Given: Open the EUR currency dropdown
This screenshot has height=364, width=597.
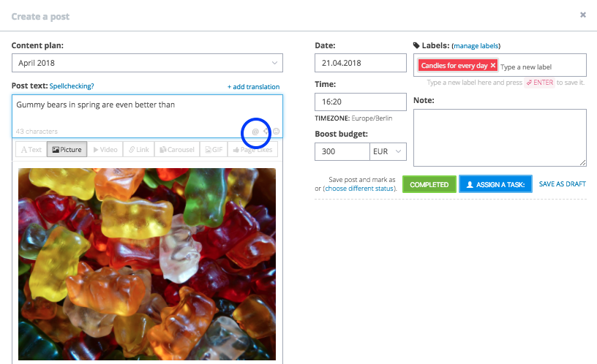Looking at the screenshot, I should click(388, 151).
